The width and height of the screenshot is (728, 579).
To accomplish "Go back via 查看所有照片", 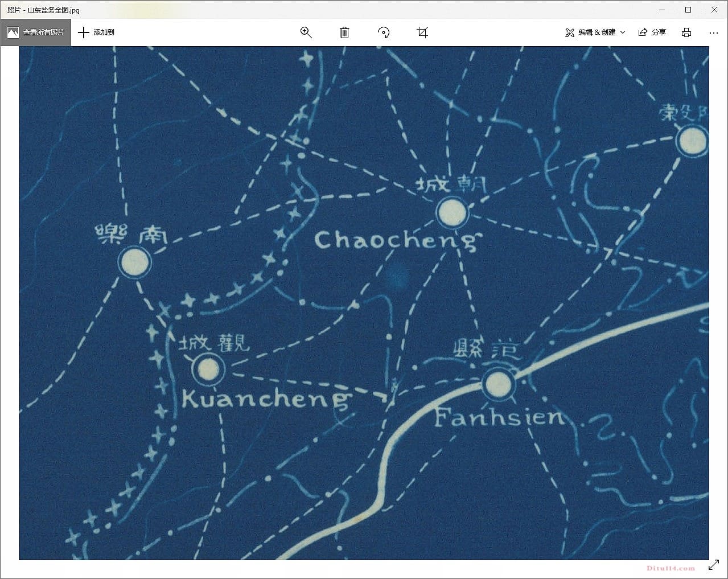I will tap(36, 32).
